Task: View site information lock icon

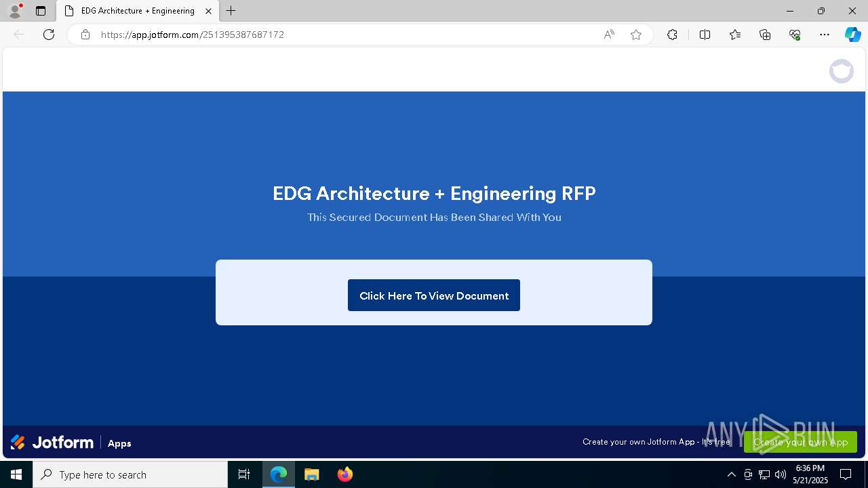Action: 85,35
